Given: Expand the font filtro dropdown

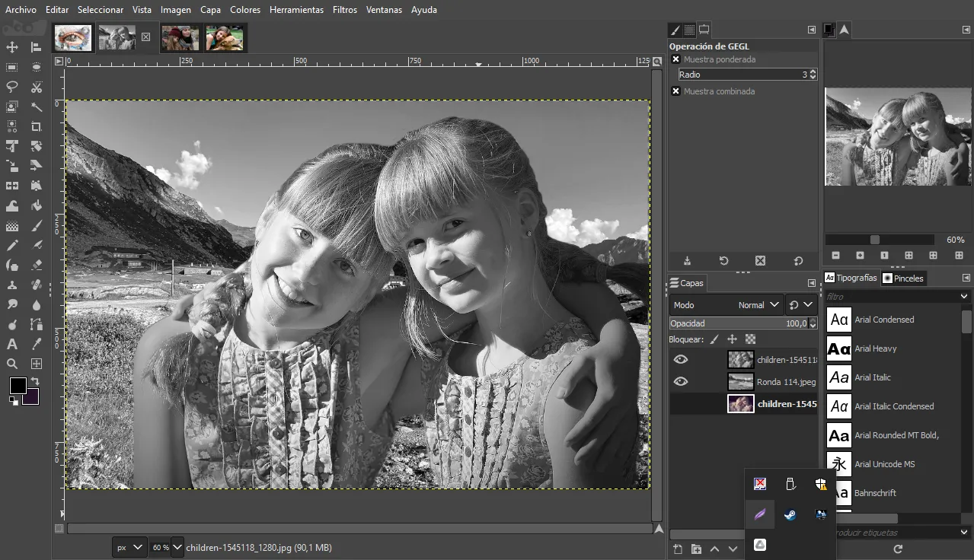Looking at the screenshot, I should tap(964, 297).
